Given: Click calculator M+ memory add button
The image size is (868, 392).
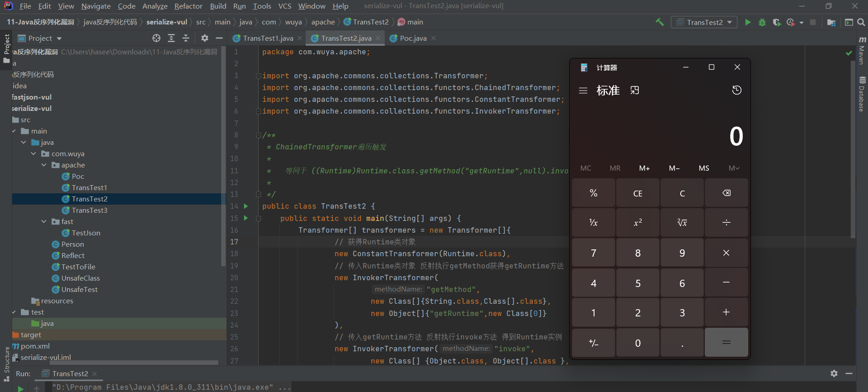Looking at the screenshot, I should [644, 168].
